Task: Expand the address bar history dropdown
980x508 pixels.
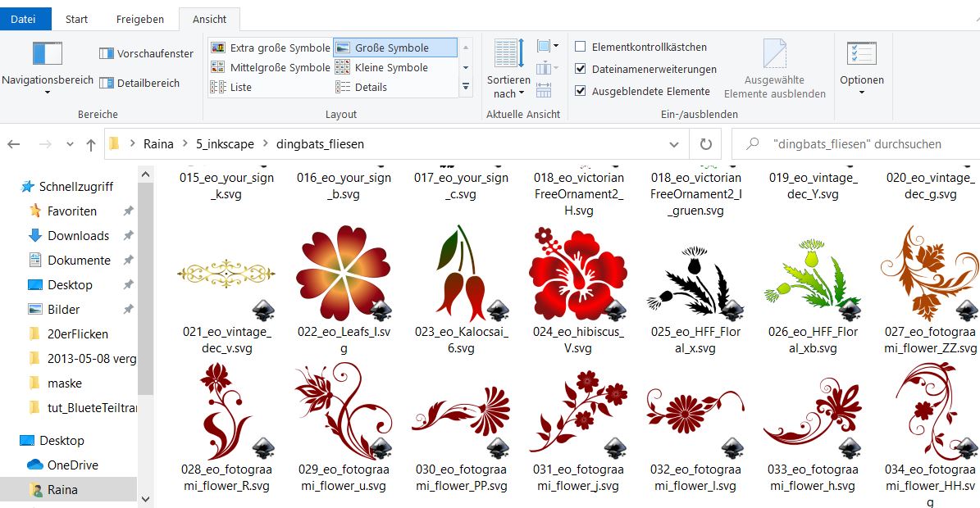Action: (674, 144)
